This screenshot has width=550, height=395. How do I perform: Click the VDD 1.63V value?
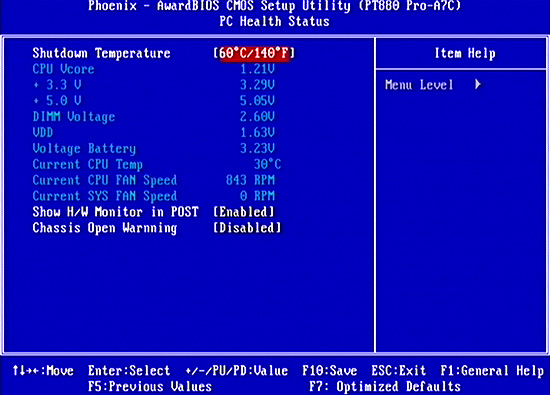pyautogui.click(x=257, y=133)
